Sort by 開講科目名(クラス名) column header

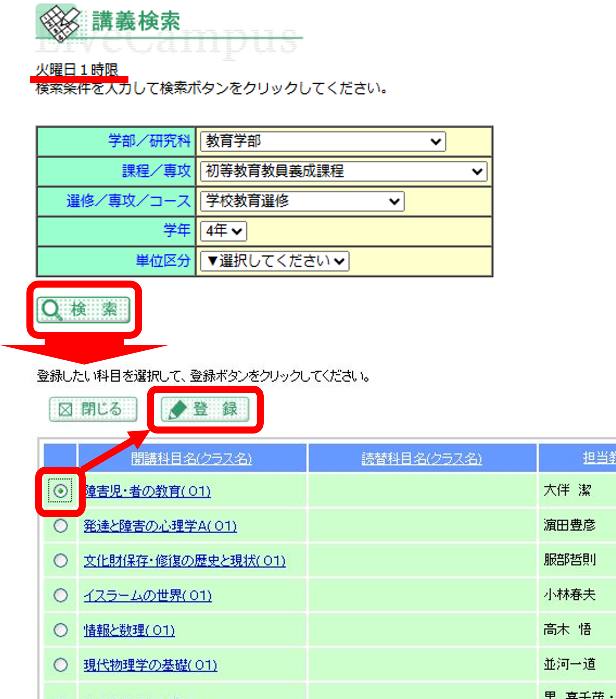[x=191, y=459]
